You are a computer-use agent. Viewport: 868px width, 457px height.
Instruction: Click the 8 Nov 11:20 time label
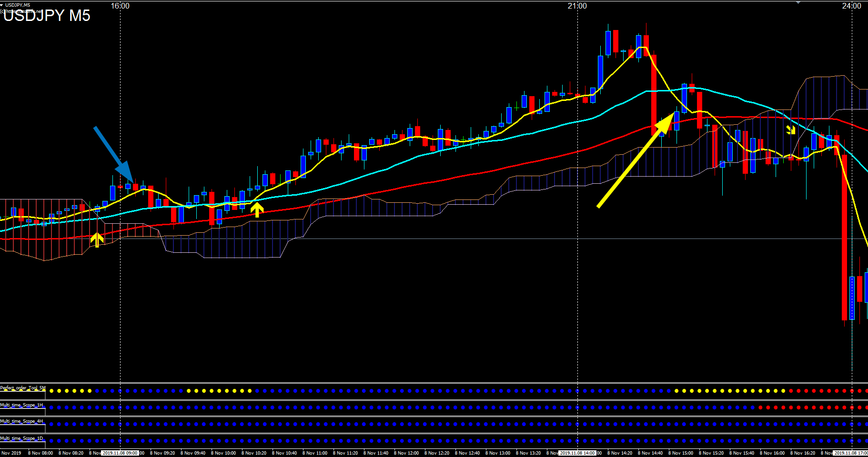(x=345, y=453)
